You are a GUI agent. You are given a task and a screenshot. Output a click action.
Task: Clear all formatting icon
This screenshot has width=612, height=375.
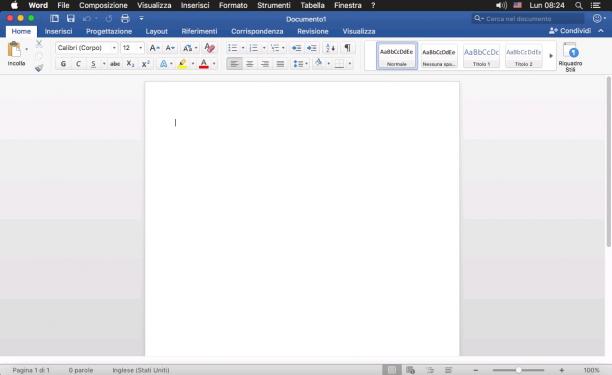[x=210, y=48]
